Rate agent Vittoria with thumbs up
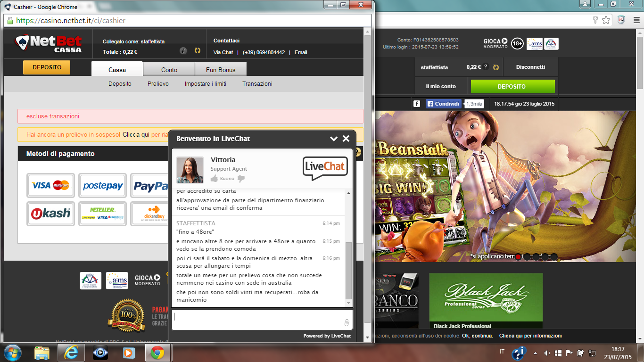The width and height of the screenshot is (644, 362). (215, 179)
